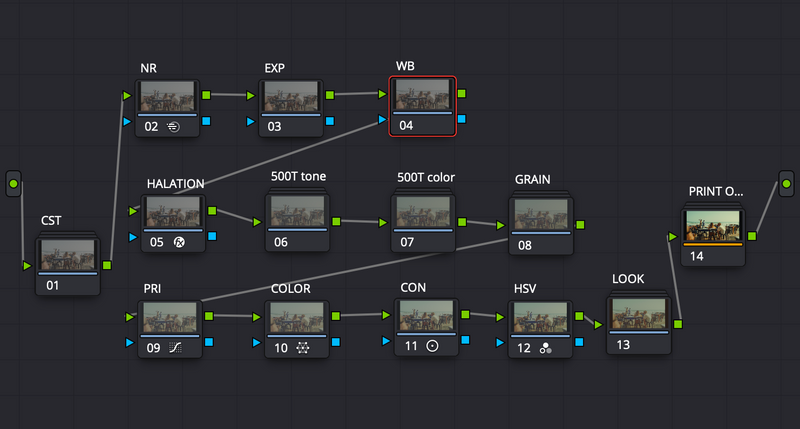The height and width of the screenshot is (429, 800).
Task: Click the 500T tone node label
Action: pyautogui.click(x=298, y=176)
